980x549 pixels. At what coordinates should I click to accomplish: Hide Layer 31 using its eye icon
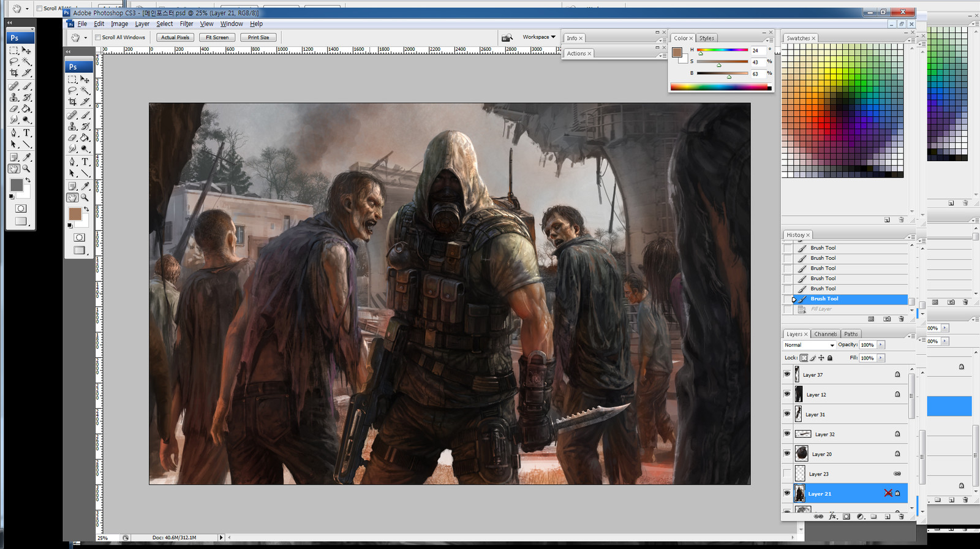(787, 414)
